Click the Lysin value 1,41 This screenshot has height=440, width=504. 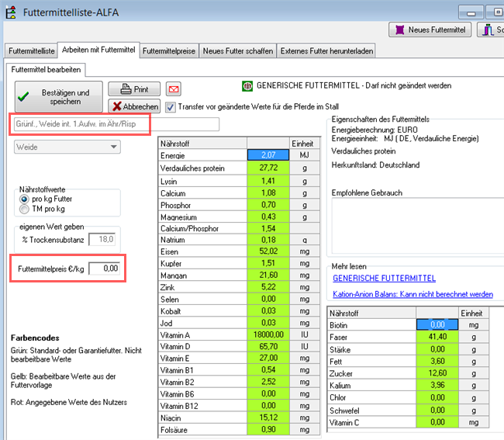coord(268,181)
